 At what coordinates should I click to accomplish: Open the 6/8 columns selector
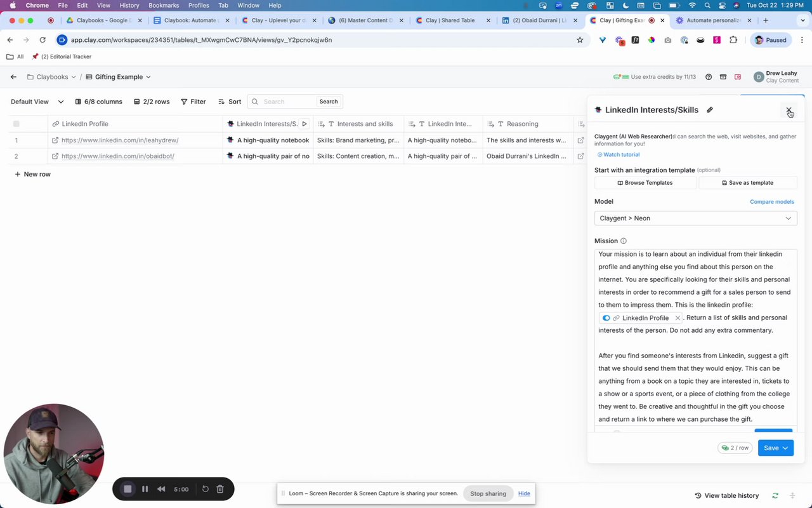click(98, 102)
